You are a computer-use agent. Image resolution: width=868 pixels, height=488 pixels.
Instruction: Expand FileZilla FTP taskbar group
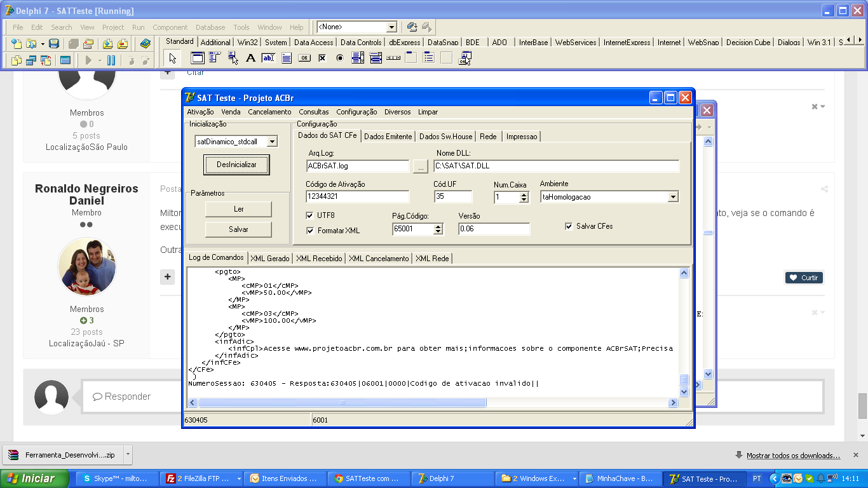pos(239,478)
